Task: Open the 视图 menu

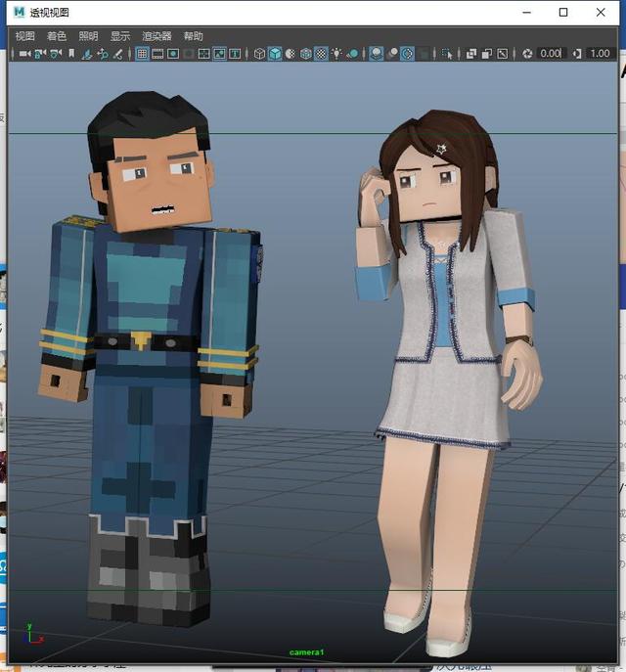Action: point(25,36)
